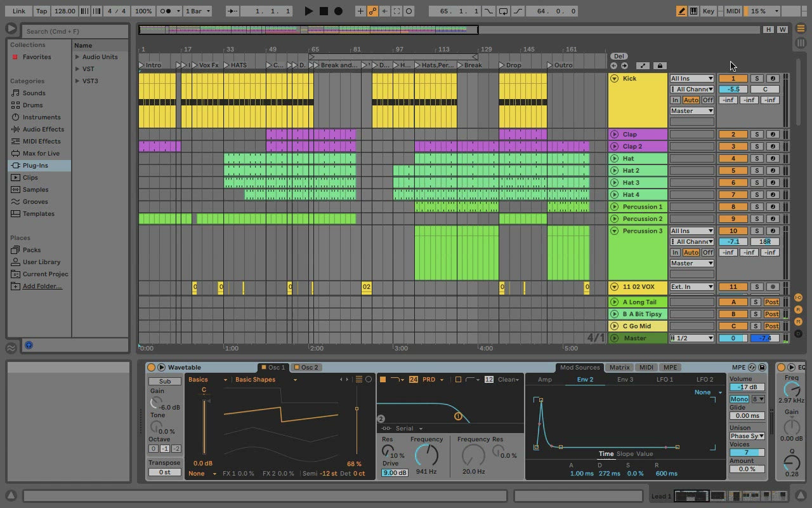
Task: Click Add Folder in Places
Action: [42, 286]
